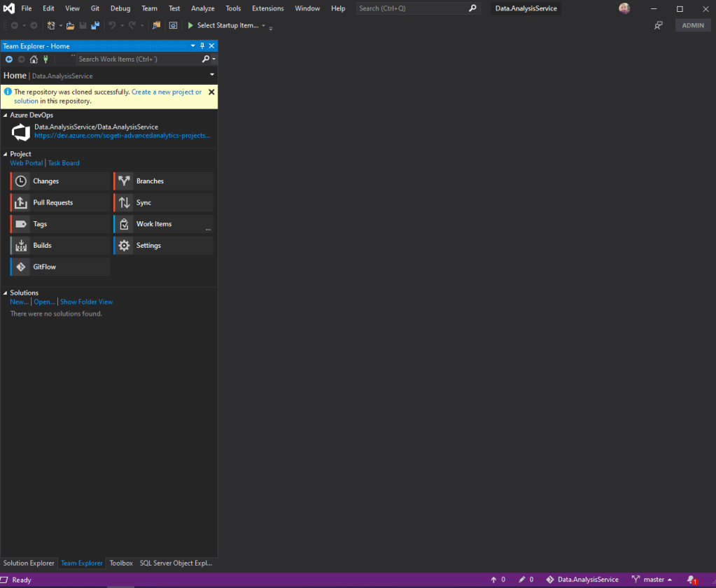Switch to Solution Explorer tab
The width and height of the screenshot is (716, 588).
point(29,563)
